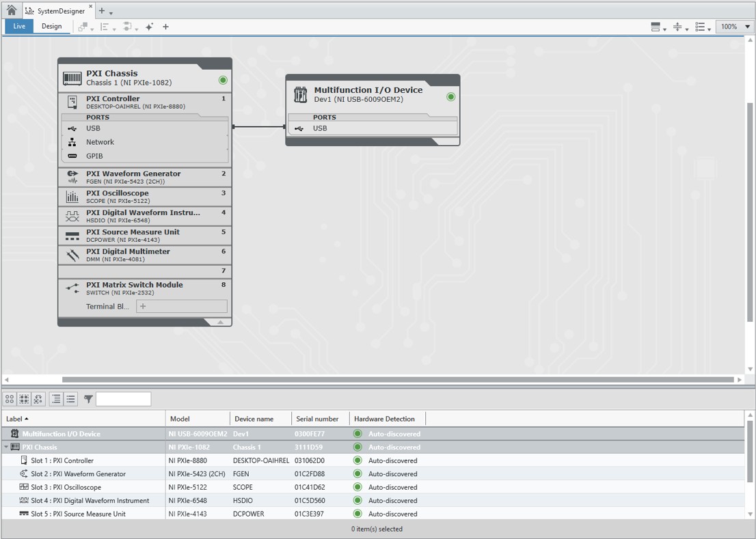Click the USB port icon on the PXI Controller
Image resolution: width=756 pixels, height=539 pixels.
(72, 128)
